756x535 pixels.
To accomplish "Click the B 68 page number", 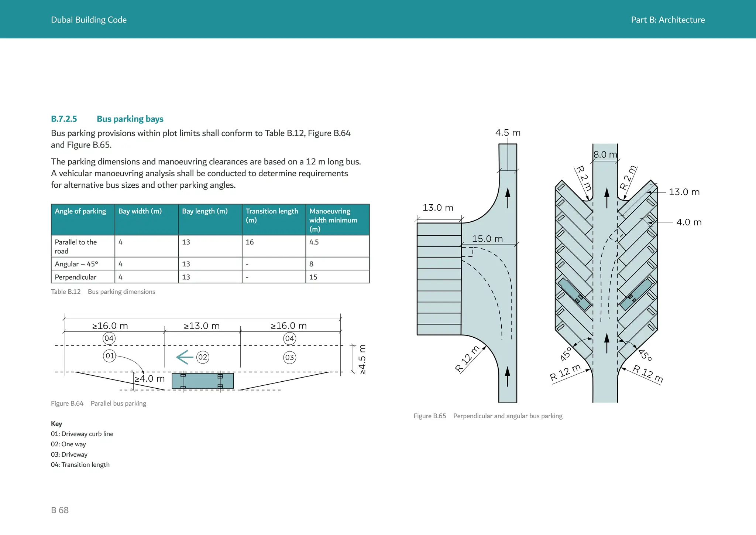I will 60,510.
